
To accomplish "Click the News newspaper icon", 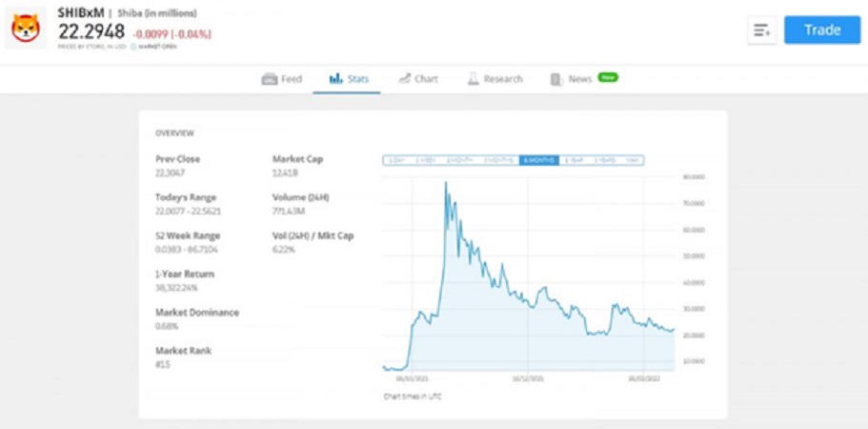I will [x=556, y=79].
